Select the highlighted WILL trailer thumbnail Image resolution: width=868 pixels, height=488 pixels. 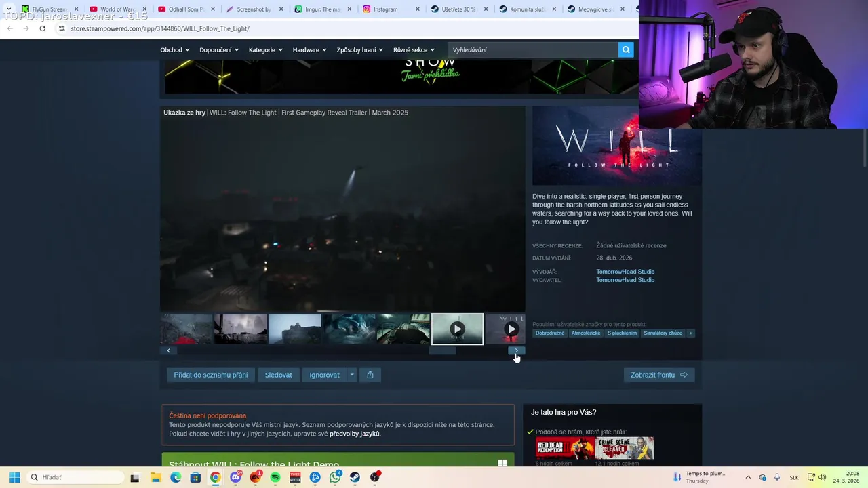coord(458,329)
